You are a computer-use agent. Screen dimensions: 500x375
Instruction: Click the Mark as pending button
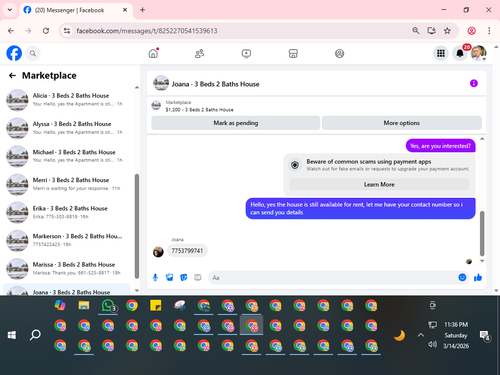[236, 123]
